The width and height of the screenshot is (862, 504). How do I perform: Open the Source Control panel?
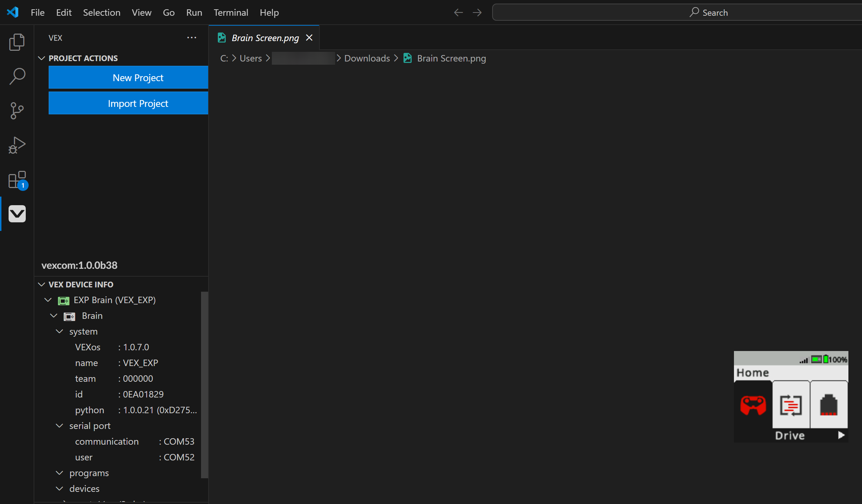[x=17, y=111]
